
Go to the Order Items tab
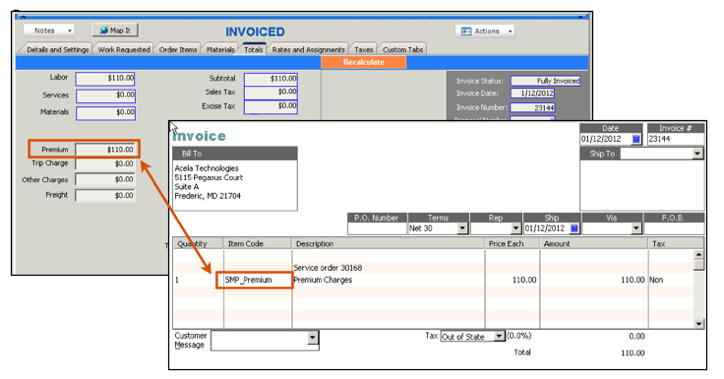pos(178,49)
